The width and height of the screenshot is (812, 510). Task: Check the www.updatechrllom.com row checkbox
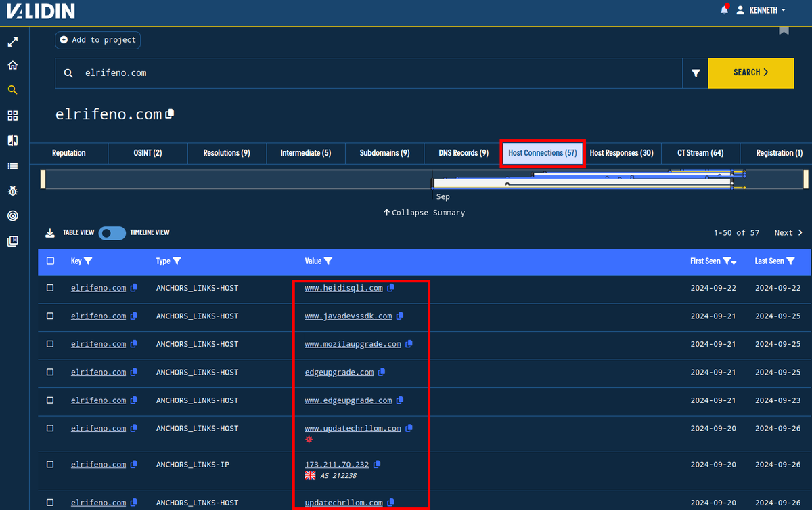pos(50,428)
